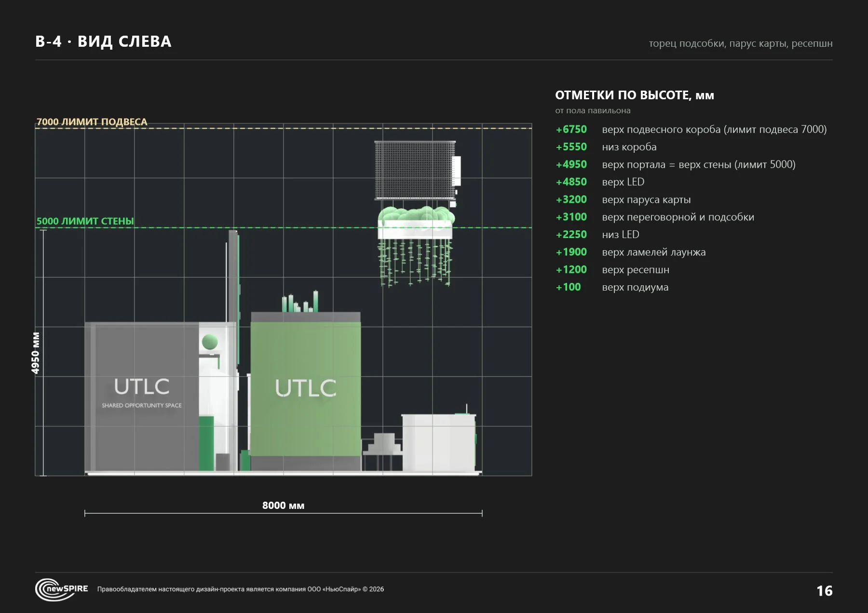Select the "верх паруса карты" description

[646, 200]
